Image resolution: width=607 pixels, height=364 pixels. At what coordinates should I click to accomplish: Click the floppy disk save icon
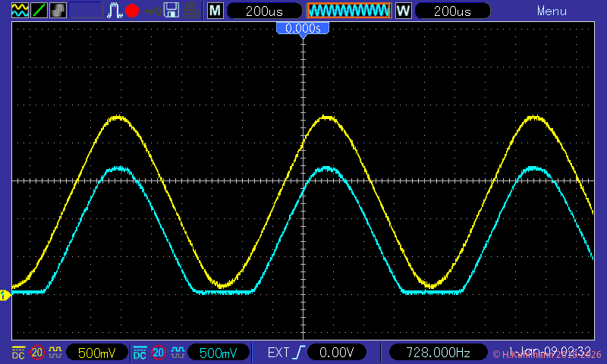(171, 11)
